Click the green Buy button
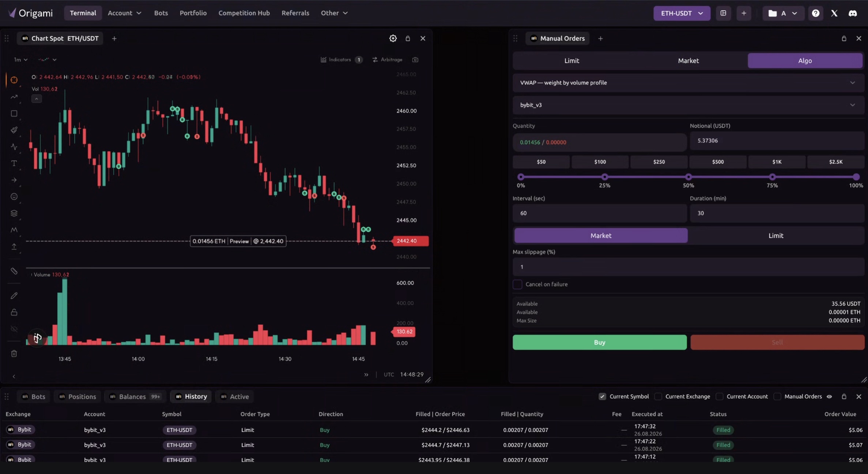Screen dimensions: 868x474 coord(600,343)
